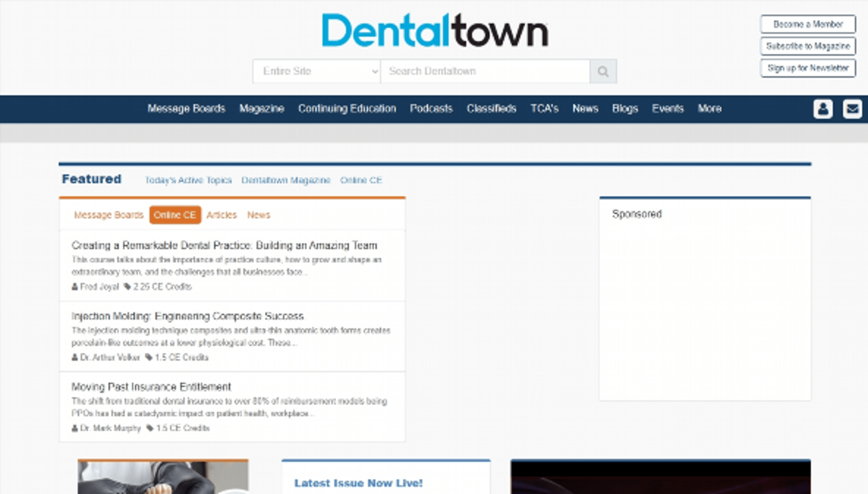Switch to the Articles tab

pos(222,215)
